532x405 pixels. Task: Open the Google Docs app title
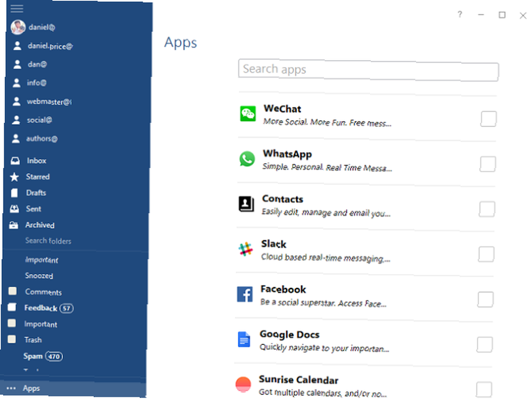click(289, 334)
